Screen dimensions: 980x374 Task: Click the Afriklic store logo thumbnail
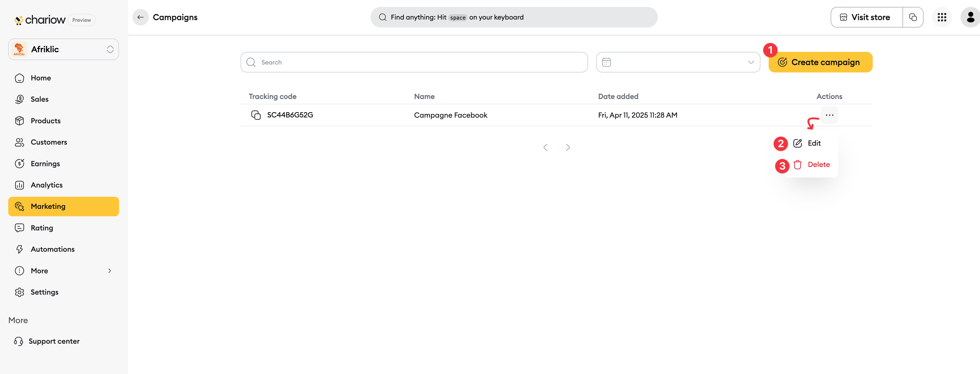19,49
